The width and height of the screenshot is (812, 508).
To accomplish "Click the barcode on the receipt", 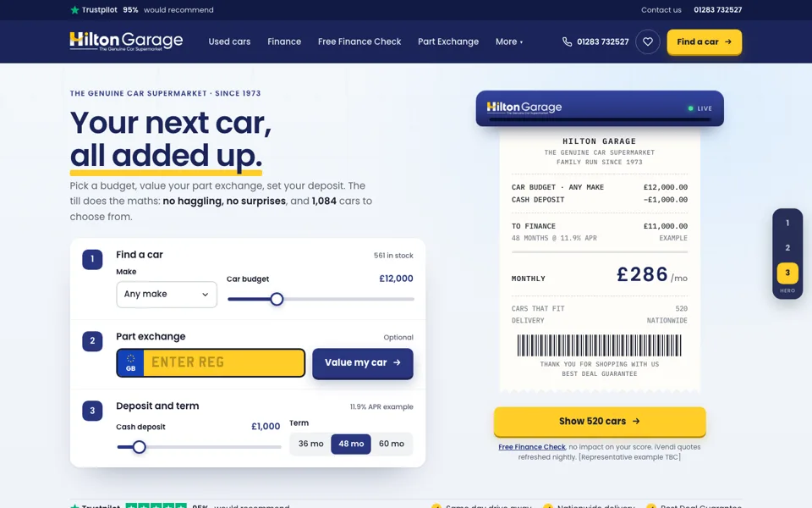I will pyautogui.click(x=599, y=345).
